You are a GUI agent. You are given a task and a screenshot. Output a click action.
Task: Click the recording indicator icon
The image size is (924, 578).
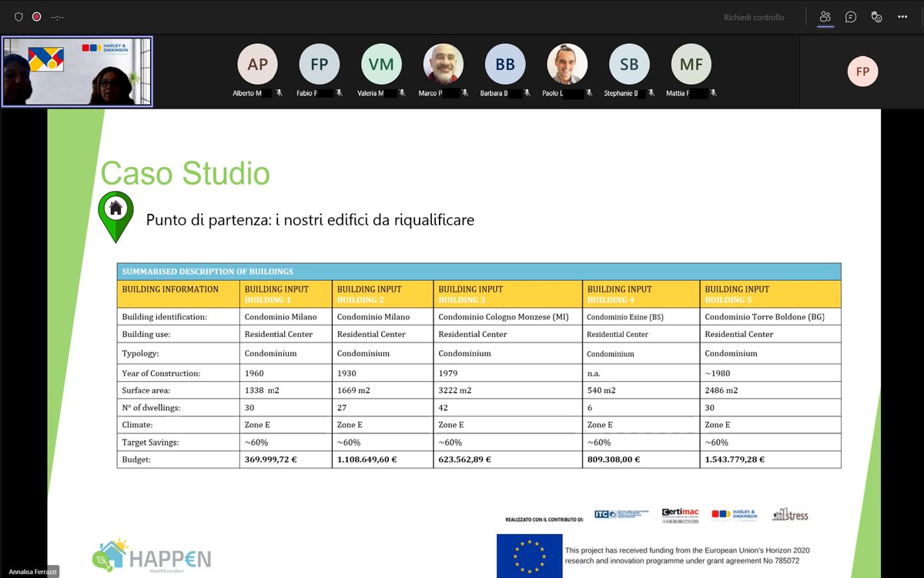(x=36, y=16)
